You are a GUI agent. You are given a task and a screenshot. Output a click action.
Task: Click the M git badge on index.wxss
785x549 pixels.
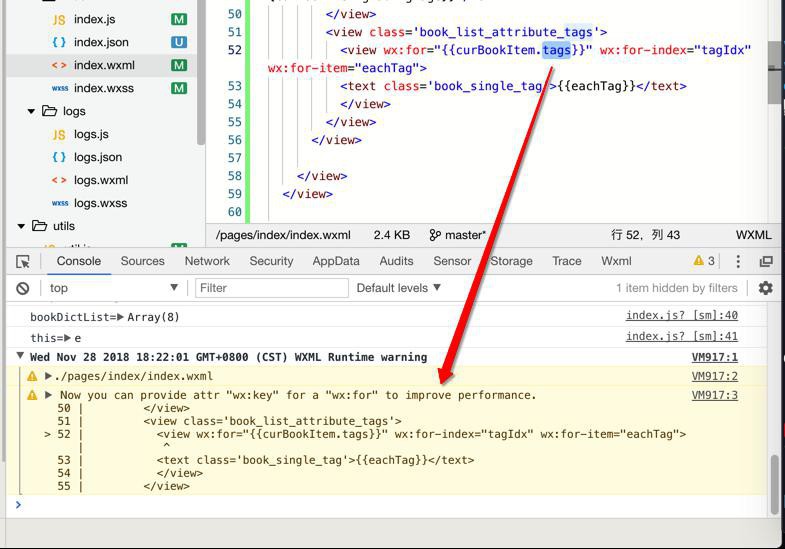click(x=179, y=88)
